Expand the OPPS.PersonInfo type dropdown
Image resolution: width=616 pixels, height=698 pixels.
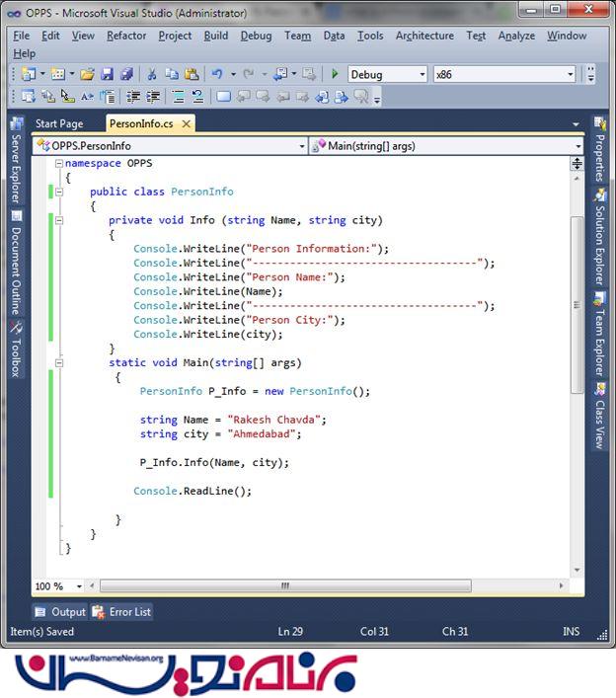[169, 146]
